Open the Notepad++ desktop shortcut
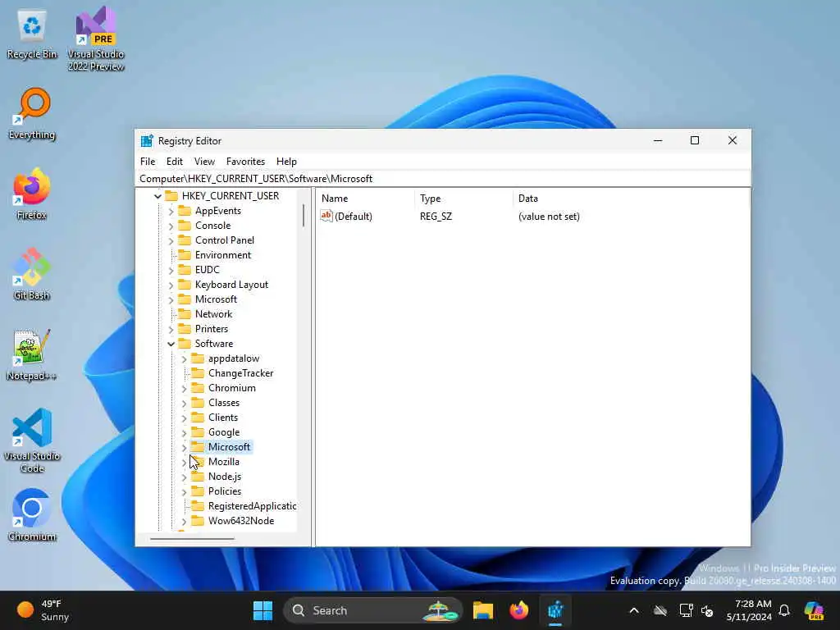Viewport: 840px width, 630px height. pos(32,354)
